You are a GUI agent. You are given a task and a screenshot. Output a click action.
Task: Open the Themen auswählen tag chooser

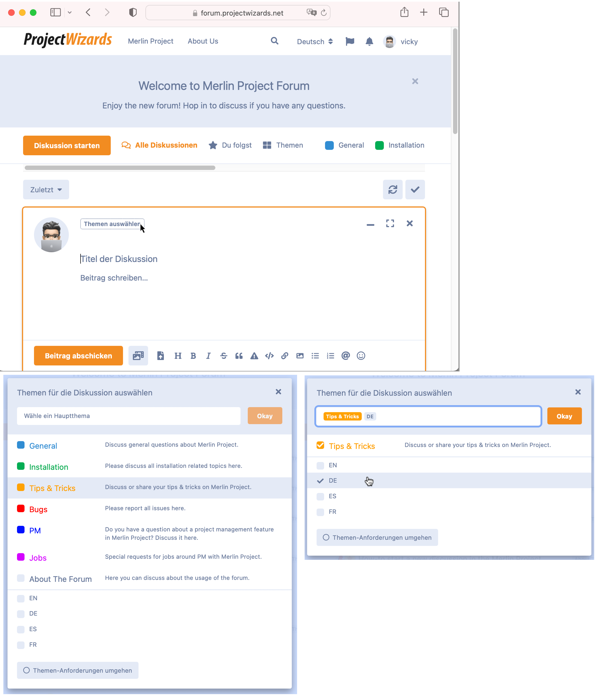[112, 224]
